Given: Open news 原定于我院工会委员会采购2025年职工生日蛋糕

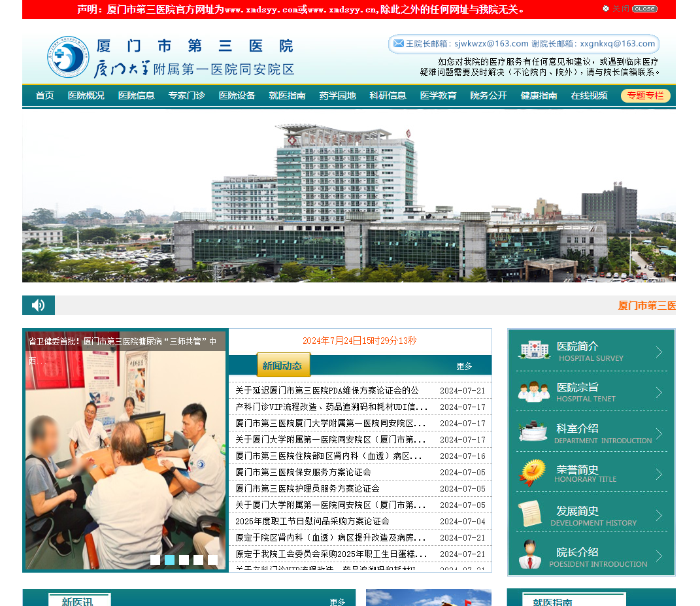Looking at the screenshot, I should (x=331, y=554).
